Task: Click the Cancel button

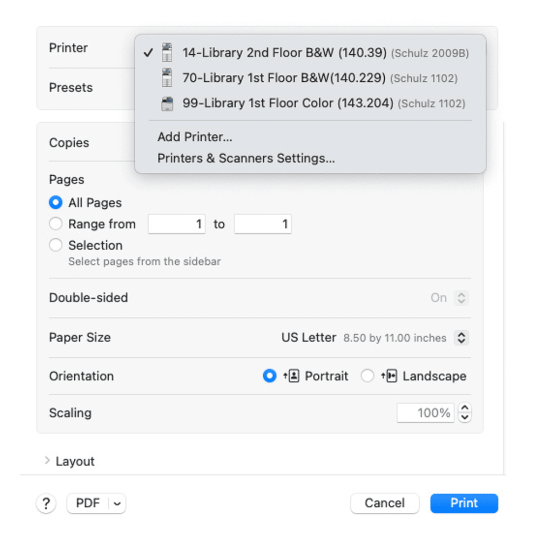Action: point(385,503)
